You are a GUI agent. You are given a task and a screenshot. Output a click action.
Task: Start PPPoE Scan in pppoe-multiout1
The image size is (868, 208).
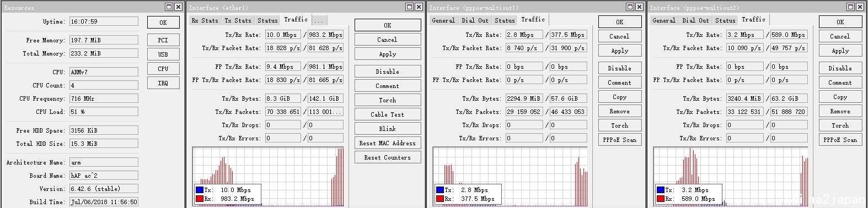(619, 140)
